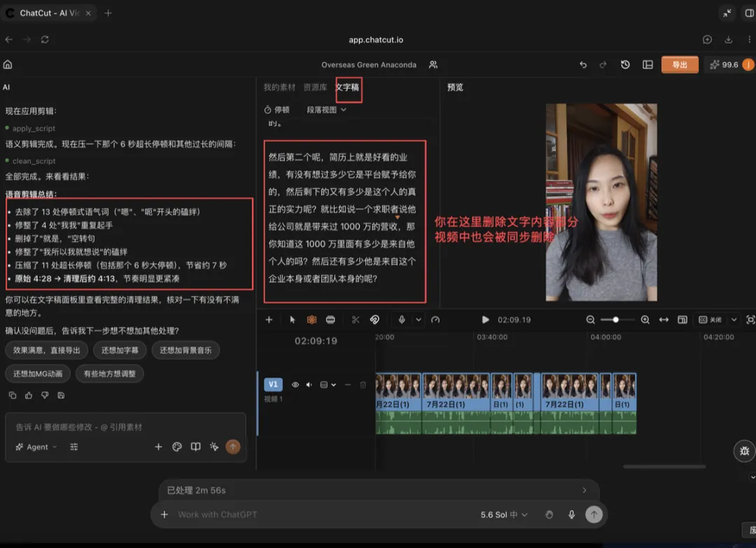Click the home icon
This screenshot has height=548, width=756.
[8, 64]
